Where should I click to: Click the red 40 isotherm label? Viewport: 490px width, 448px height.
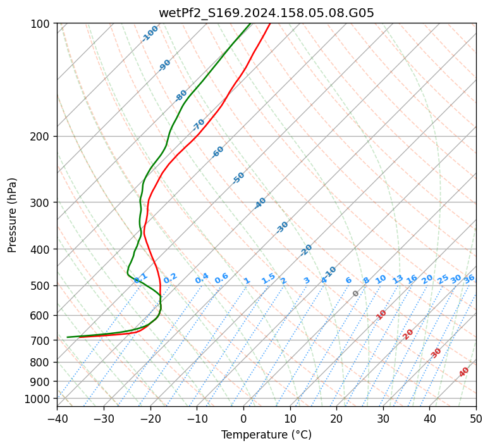pos(463,372)
